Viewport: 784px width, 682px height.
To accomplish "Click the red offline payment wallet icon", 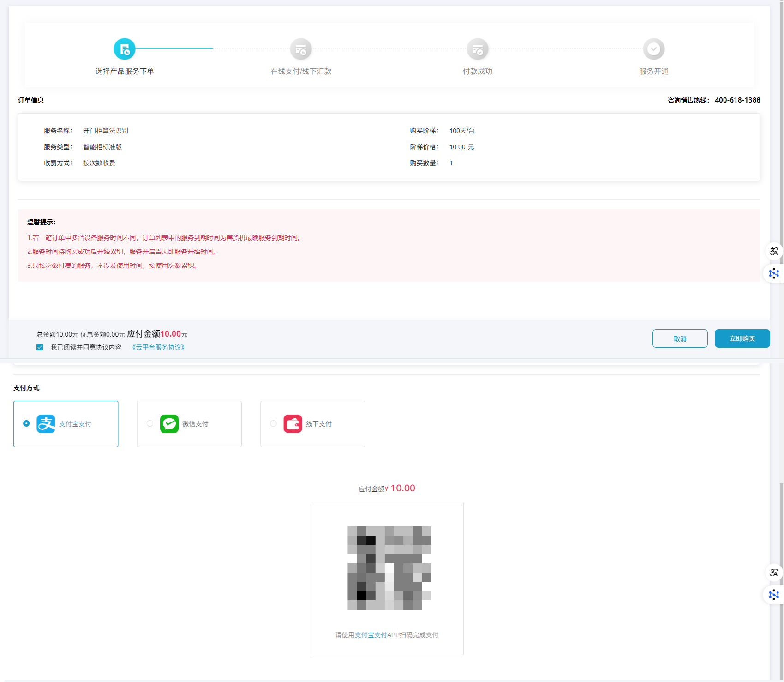I will (293, 424).
